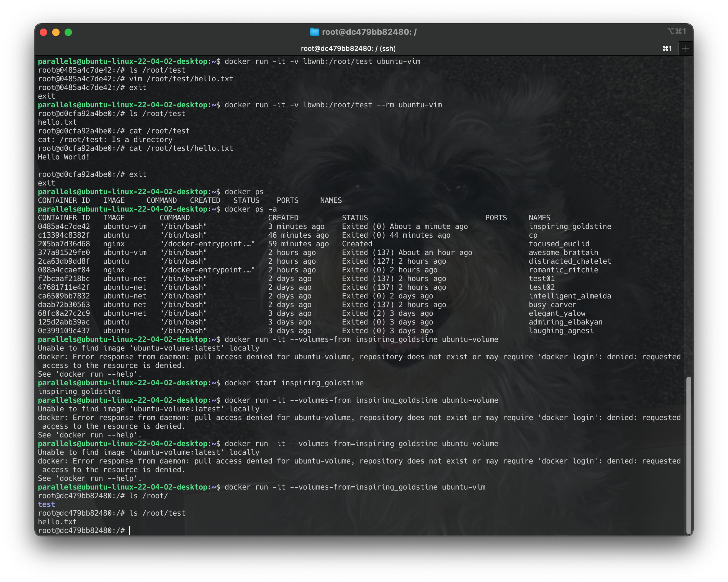The image size is (728, 582).
Task: Click container name laughing_agnesi
Action: (x=561, y=330)
